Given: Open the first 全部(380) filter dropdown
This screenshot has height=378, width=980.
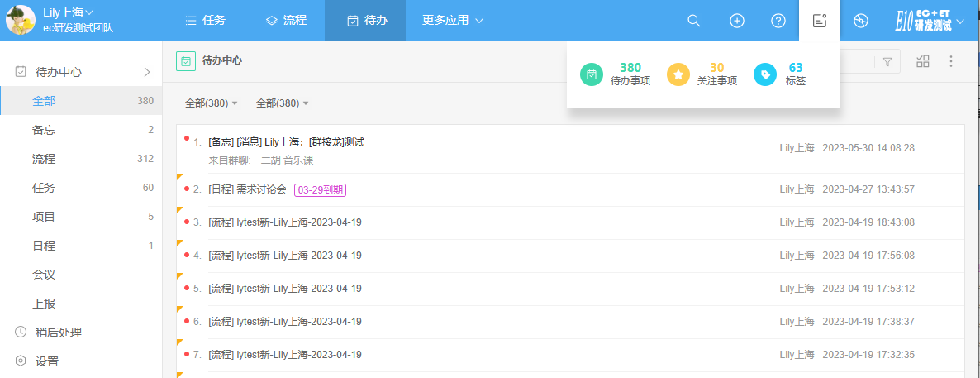Looking at the screenshot, I should coord(211,103).
